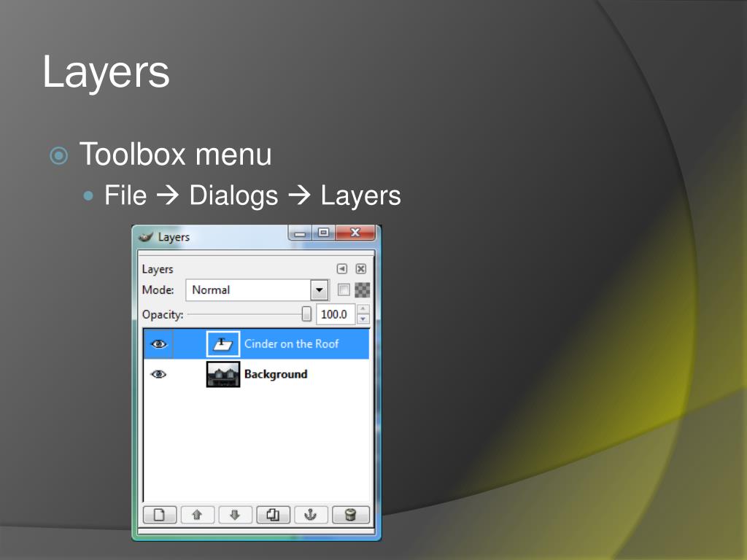The height and width of the screenshot is (560, 747).
Task: Hide the Cinder on the Roof layer
Action: (x=158, y=344)
